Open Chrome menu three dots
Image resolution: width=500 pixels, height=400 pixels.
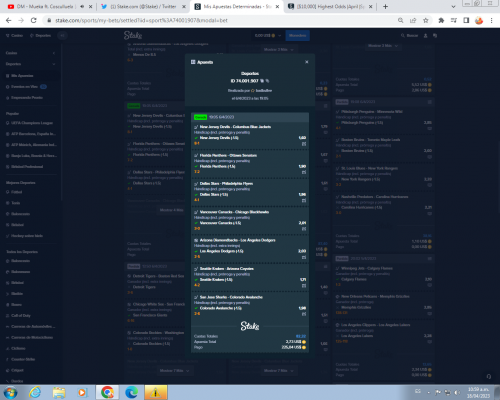pos(491,20)
